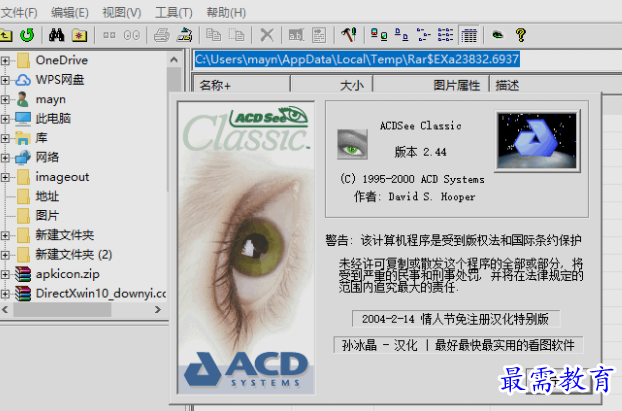
Task: Select the highlighted report view icon
Action: pos(469,36)
